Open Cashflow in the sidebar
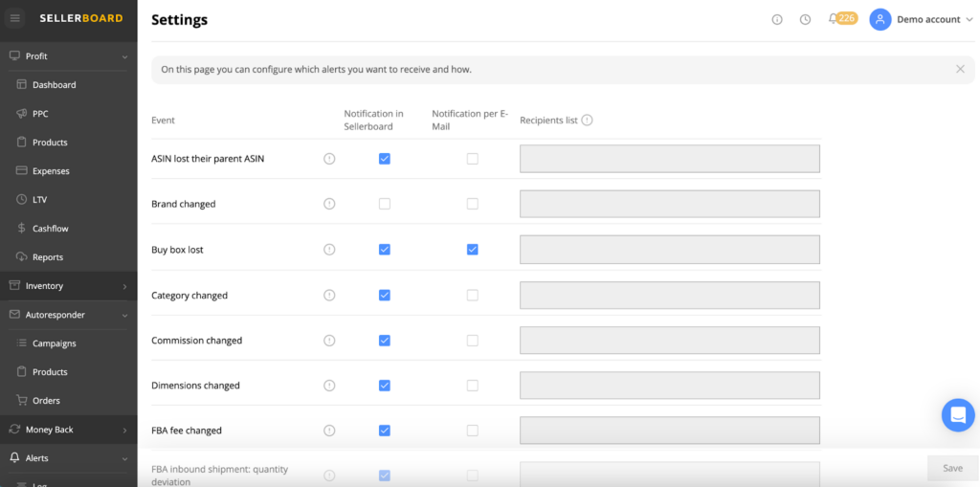The height and width of the screenshot is (487, 980). pyautogui.click(x=51, y=229)
